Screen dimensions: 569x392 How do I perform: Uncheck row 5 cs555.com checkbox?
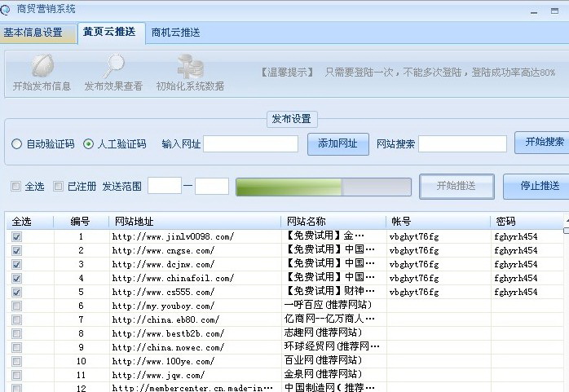click(x=16, y=292)
